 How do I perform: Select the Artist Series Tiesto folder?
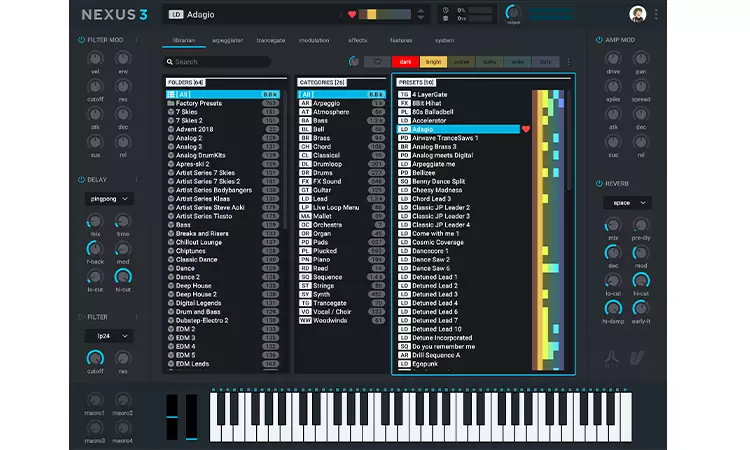click(223, 216)
